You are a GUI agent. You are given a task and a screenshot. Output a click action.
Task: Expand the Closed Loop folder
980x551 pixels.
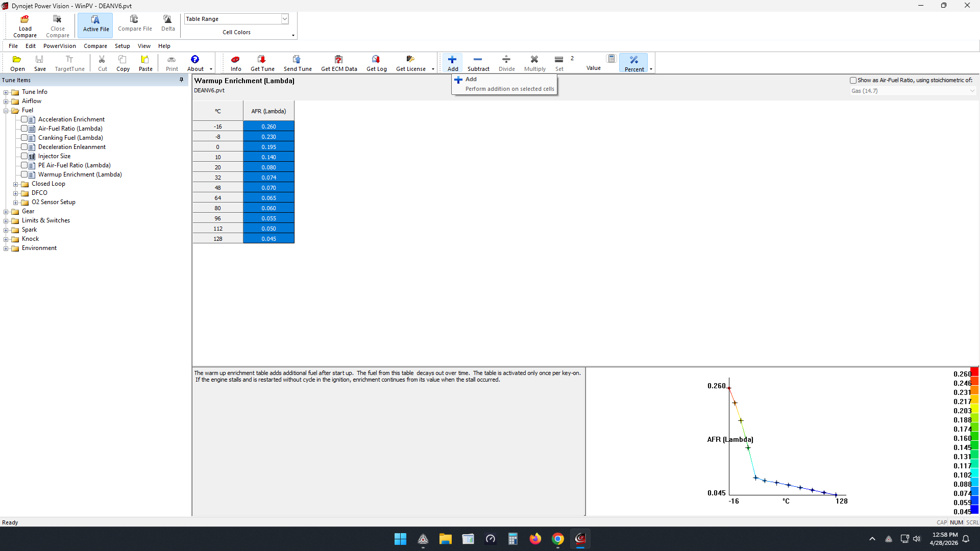click(16, 184)
